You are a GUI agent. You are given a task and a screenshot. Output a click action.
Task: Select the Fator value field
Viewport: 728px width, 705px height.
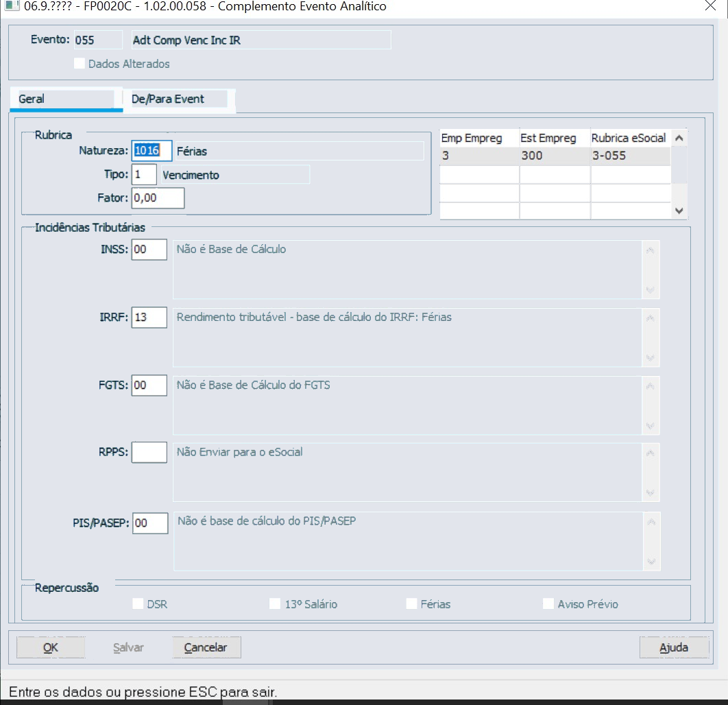pyautogui.click(x=158, y=198)
